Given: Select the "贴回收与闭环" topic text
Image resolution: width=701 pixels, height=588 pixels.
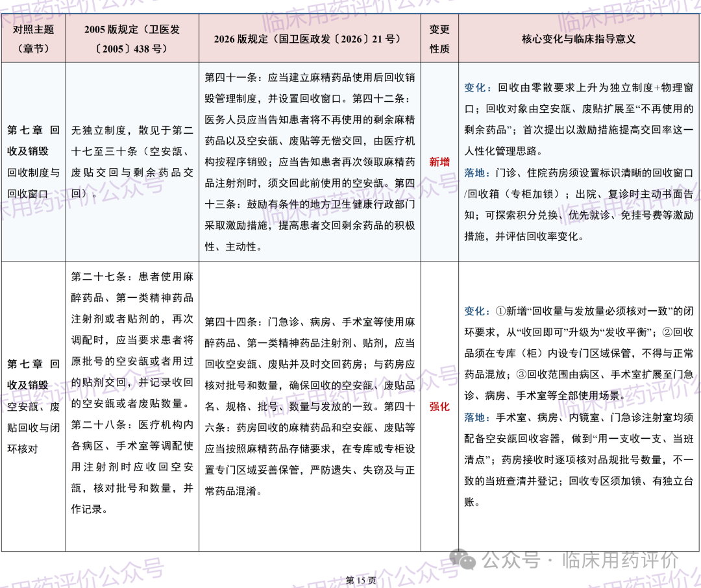Looking at the screenshot, I should 34,428.
